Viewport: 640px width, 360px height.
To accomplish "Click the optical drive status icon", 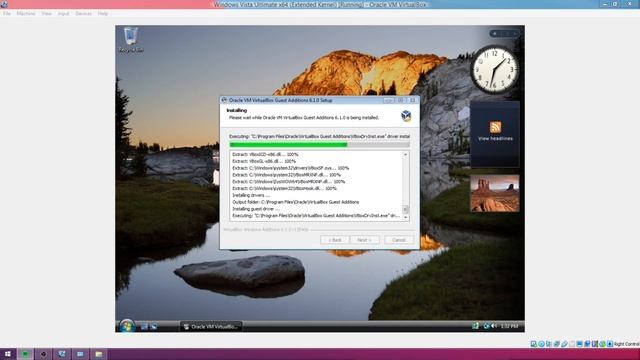I will [541, 344].
